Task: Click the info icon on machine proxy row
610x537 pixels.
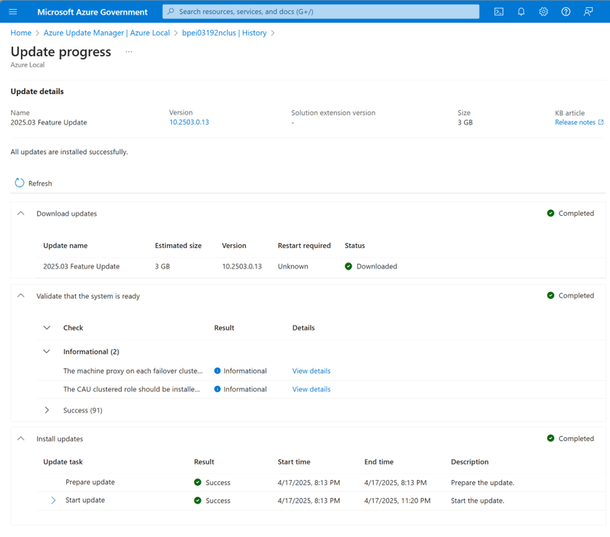Action: [217, 371]
